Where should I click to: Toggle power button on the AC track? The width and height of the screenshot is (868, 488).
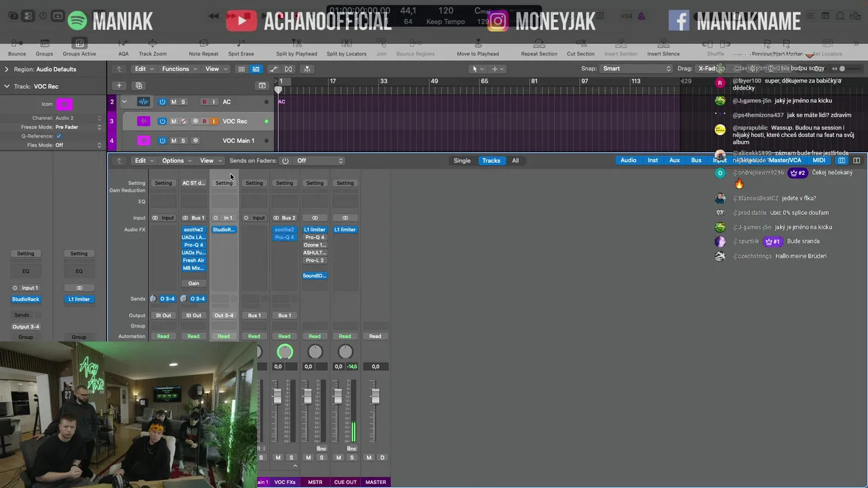[162, 102]
